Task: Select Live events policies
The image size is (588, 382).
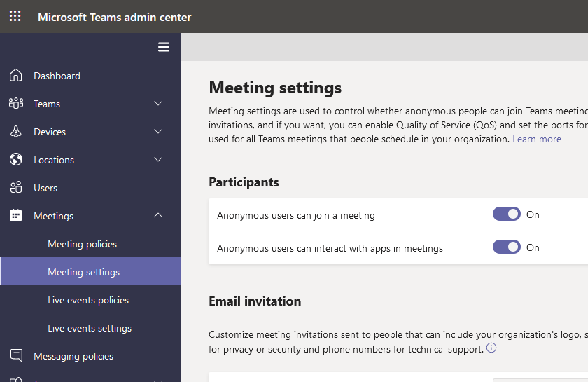Action: coord(88,300)
